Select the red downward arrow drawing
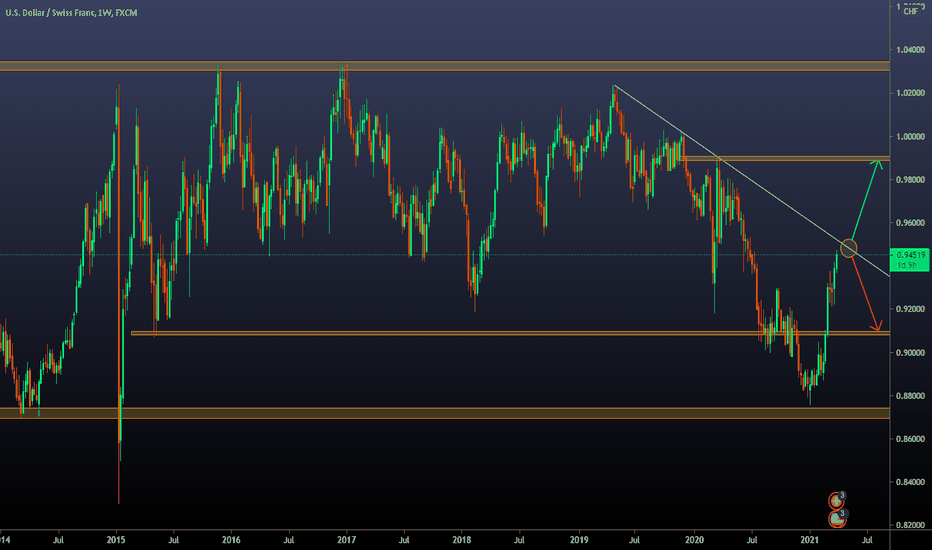932x550 pixels. coord(866,294)
